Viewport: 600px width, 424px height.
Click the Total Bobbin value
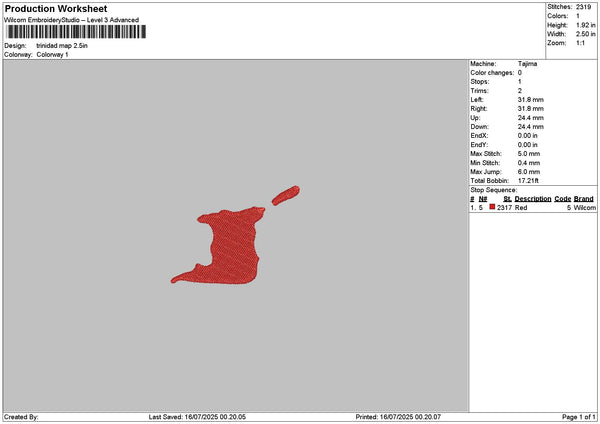[x=528, y=181]
